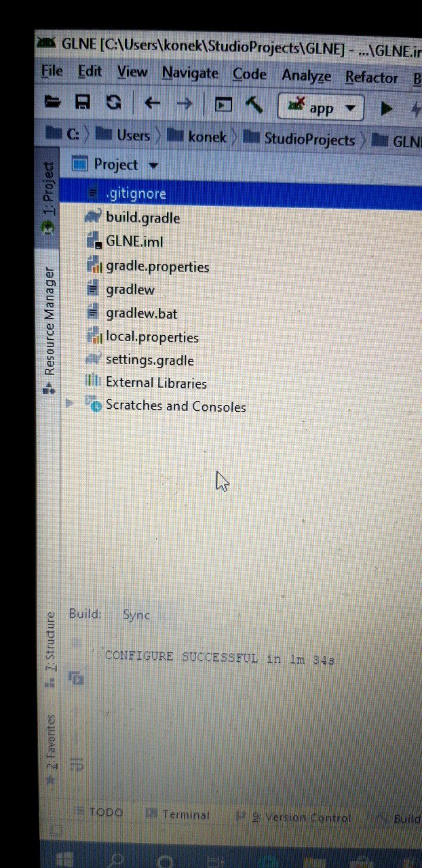Open the app run configuration dropdown
This screenshot has width=422, height=868.
(320, 107)
